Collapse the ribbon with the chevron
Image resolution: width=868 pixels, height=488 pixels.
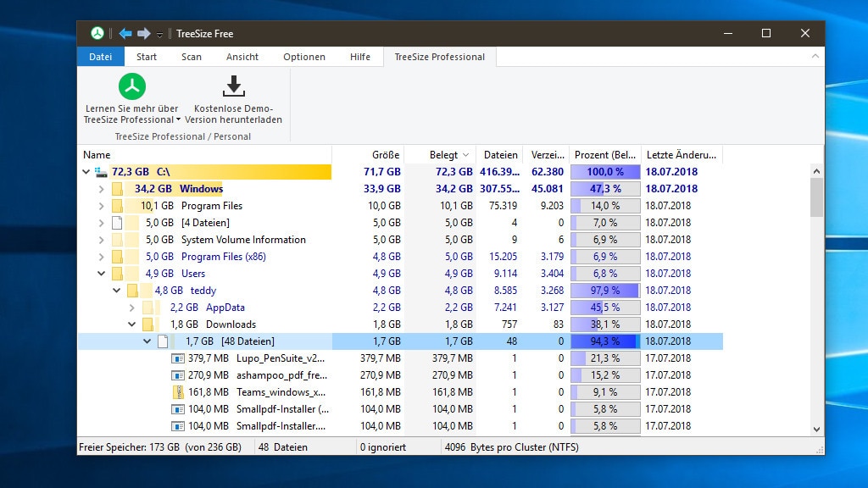point(815,56)
